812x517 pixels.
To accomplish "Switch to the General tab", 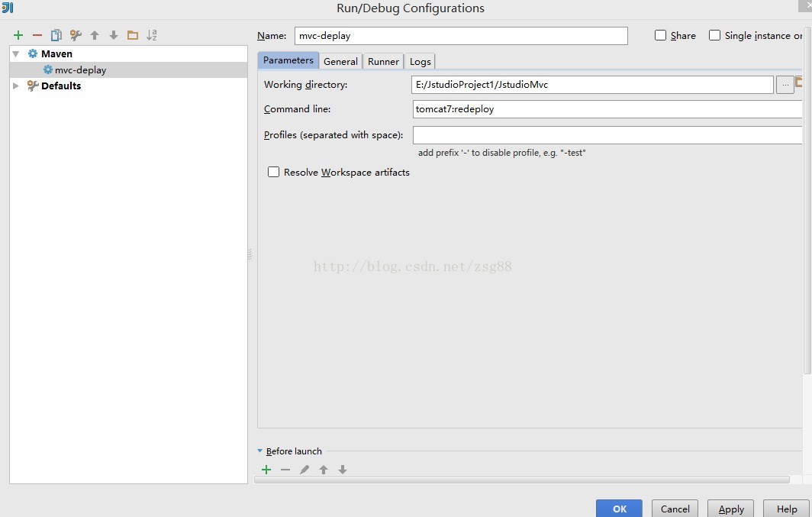I will (340, 61).
